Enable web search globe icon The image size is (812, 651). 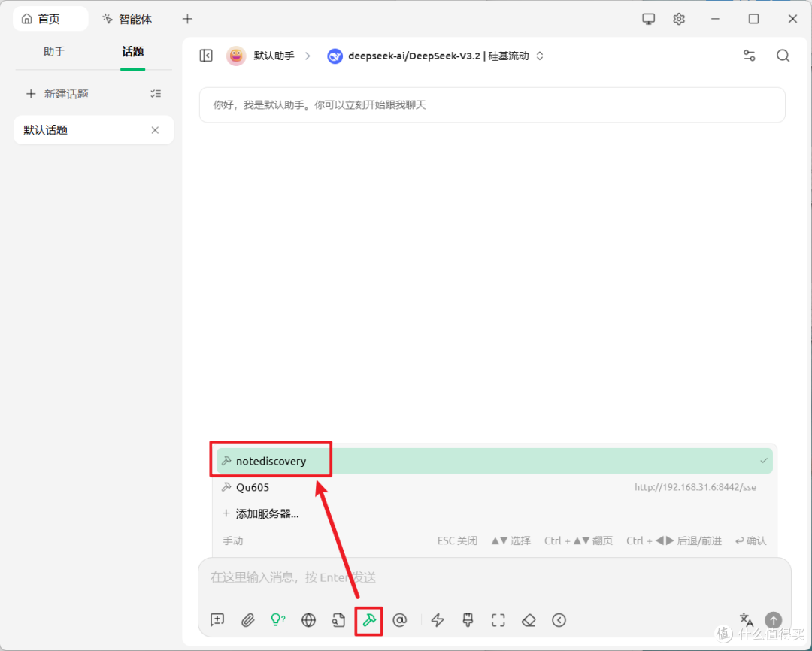tap(309, 620)
